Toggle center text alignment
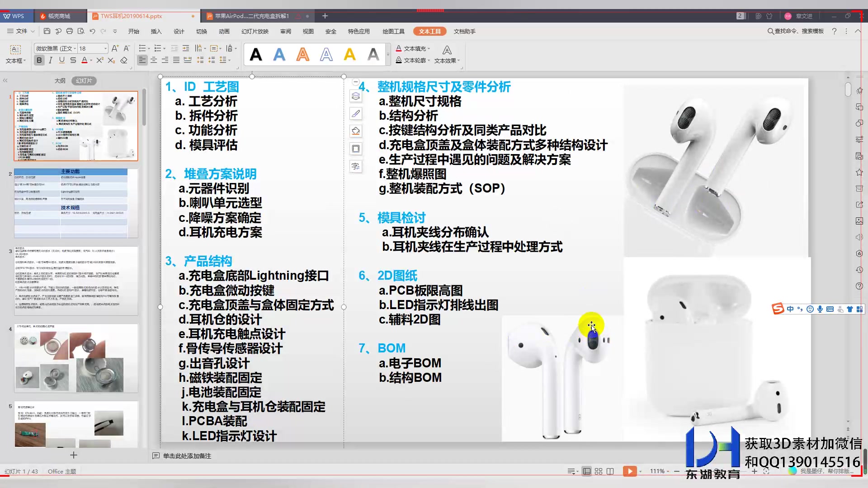 tap(154, 60)
